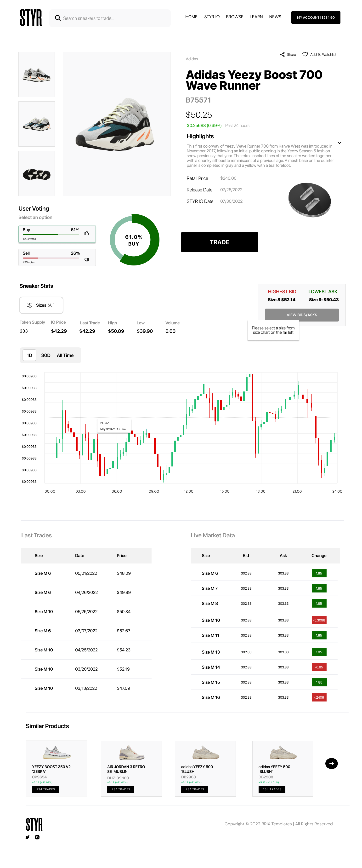The image size is (362, 868).
Task: Click red change badge -0.85
Action: [319, 667]
